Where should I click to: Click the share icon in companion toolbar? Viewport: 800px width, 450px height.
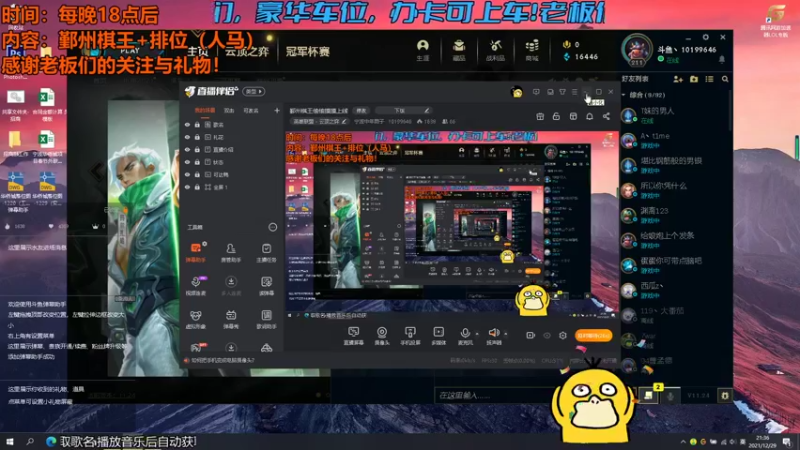tap(606, 116)
